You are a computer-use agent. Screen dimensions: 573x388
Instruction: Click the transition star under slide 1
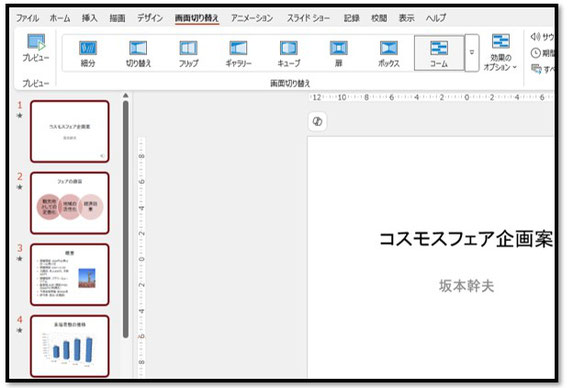20,116
